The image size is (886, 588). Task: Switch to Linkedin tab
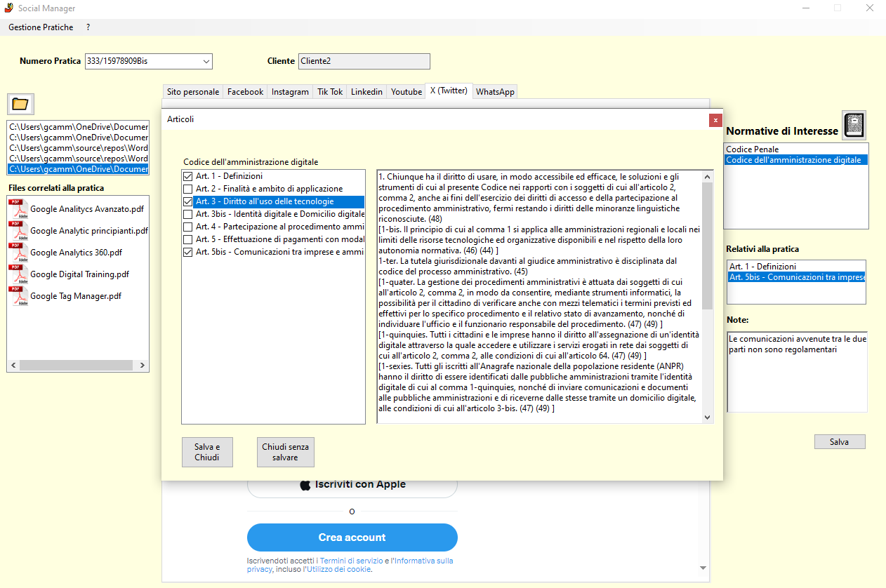[366, 92]
